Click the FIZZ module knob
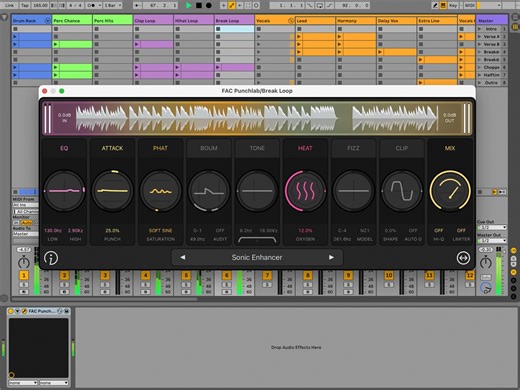The width and height of the screenshot is (520, 390). pos(353,191)
